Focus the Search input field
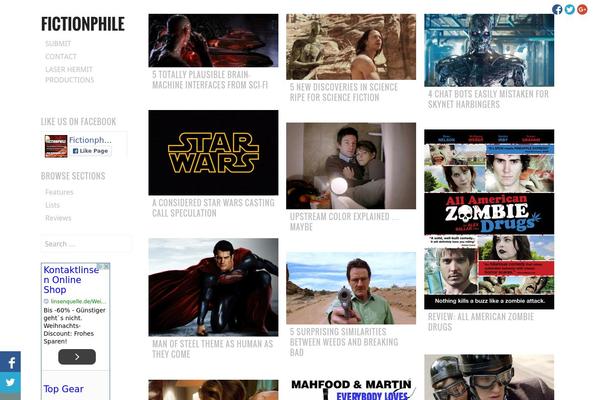 tap(86, 244)
